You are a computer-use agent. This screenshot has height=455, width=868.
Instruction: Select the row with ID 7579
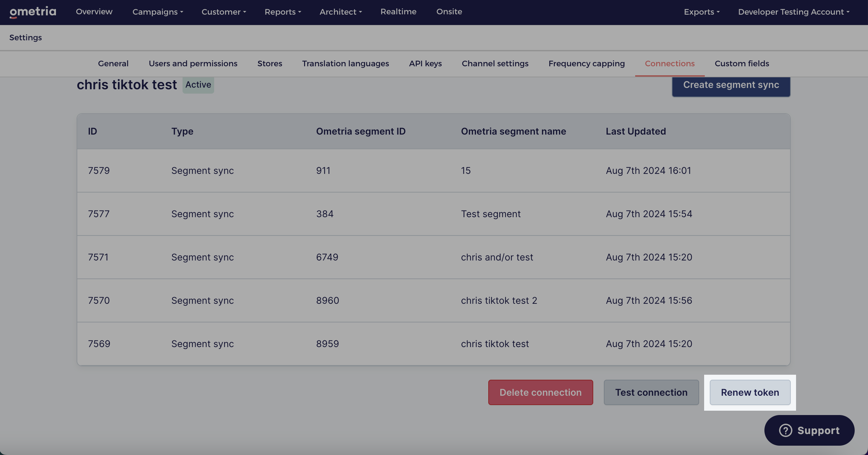pyautogui.click(x=433, y=171)
